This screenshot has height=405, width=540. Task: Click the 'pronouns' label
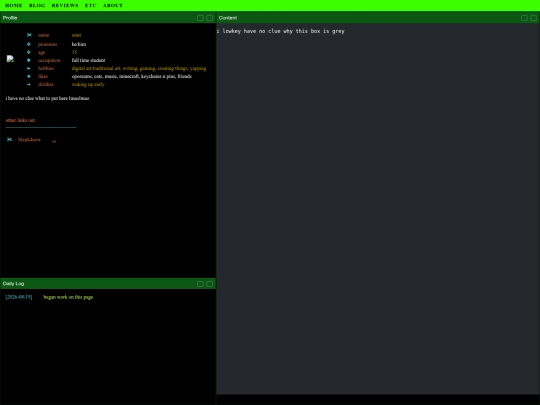(48, 44)
